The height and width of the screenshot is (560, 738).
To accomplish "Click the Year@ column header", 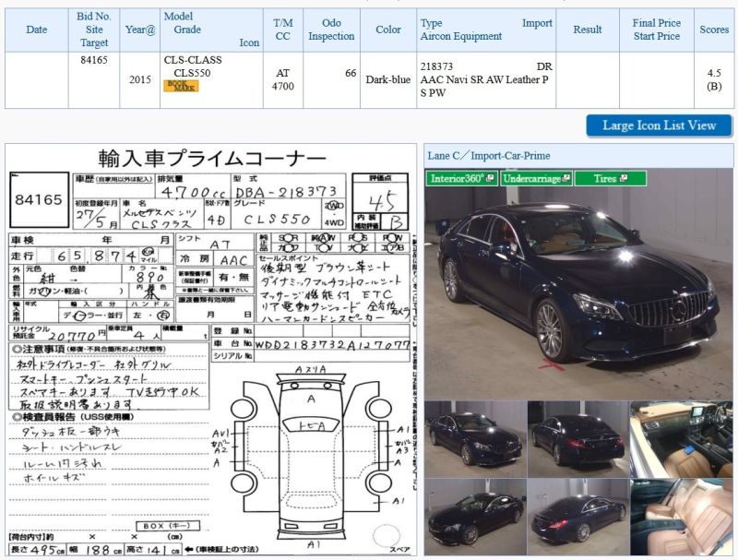I will click(140, 30).
